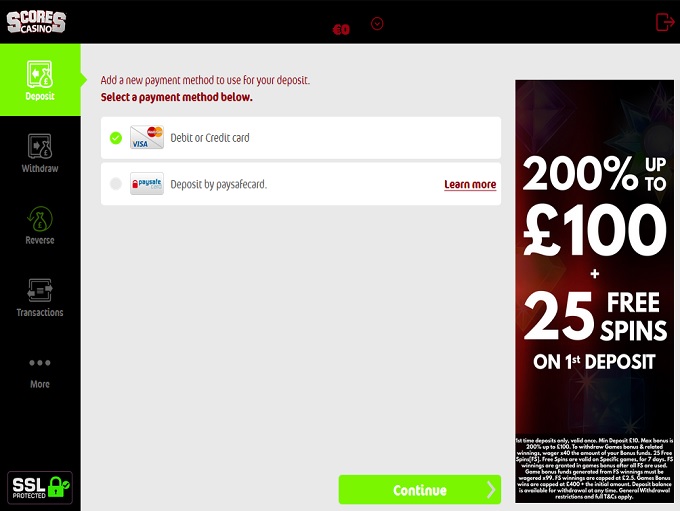Go to home via Scores Casino logo

point(36,22)
